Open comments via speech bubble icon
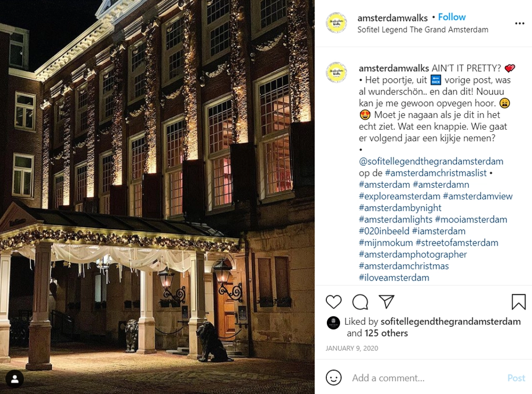 (x=360, y=302)
